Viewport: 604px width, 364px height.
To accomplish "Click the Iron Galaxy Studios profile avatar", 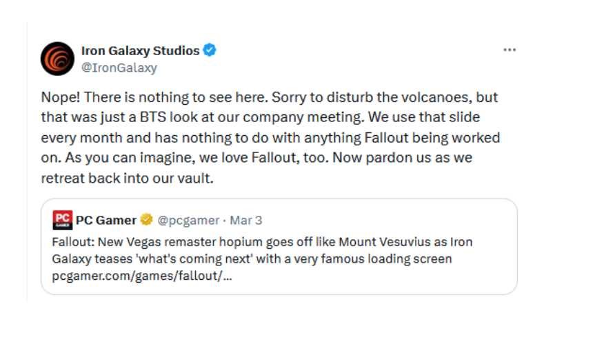I will (58, 58).
